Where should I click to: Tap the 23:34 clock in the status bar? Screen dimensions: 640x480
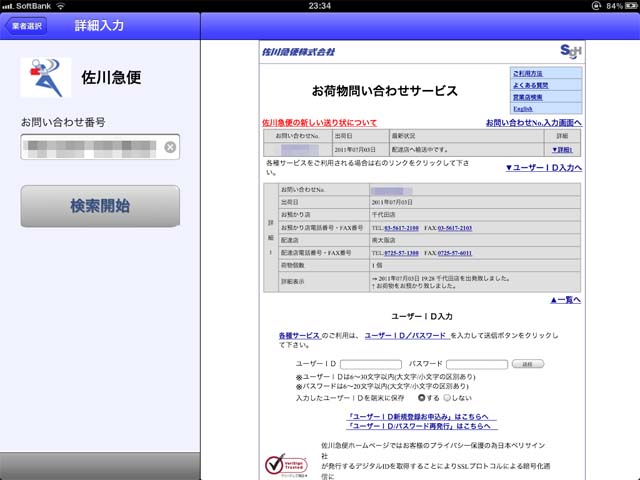click(x=320, y=6)
